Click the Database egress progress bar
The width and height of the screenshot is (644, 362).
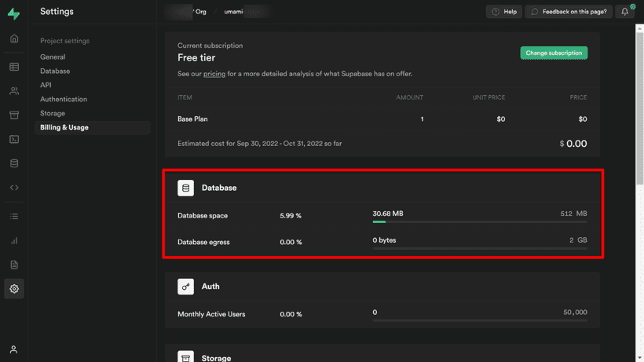point(480,248)
